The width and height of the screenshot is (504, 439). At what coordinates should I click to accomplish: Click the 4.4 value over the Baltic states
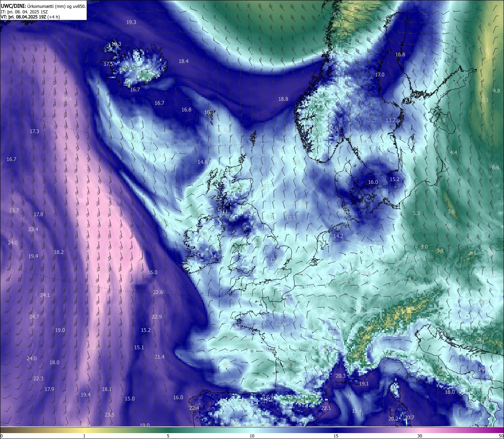coord(454,153)
